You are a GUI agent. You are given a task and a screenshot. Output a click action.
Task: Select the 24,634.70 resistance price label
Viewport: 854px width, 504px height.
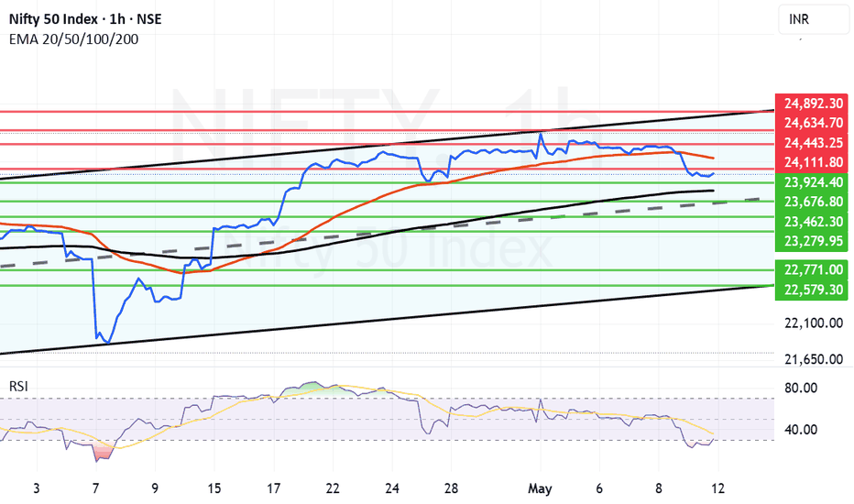click(813, 123)
